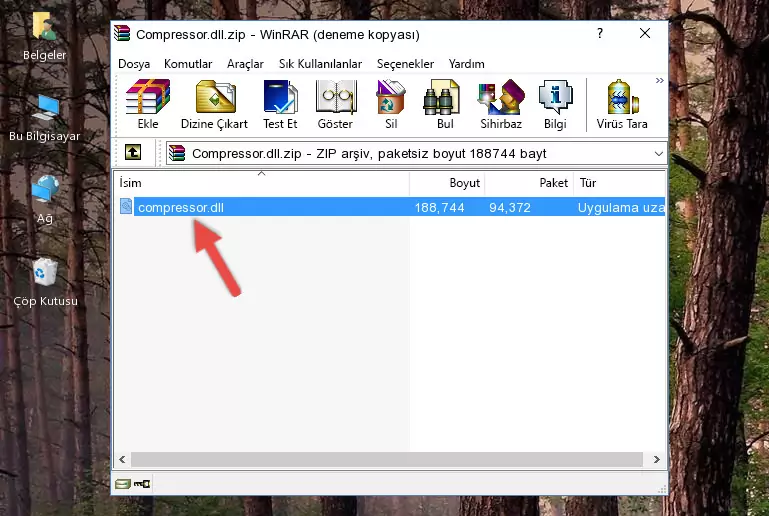769x516 pixels.
Task: Expand hidden toolbar items chevron
Action: click(x=660, y=80)
